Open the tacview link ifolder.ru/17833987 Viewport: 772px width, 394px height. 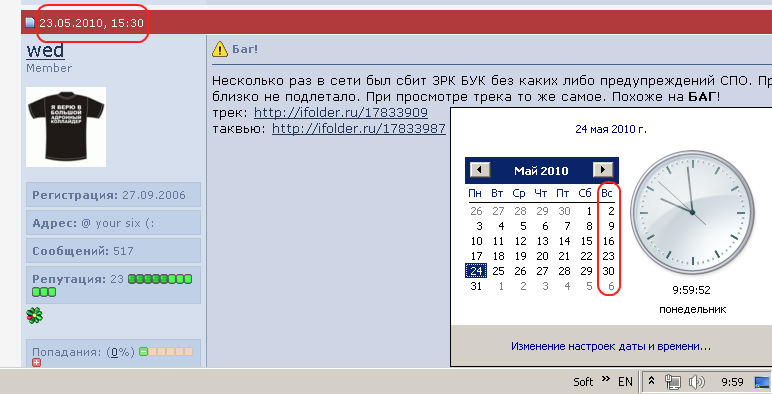(x=359, y=129)
